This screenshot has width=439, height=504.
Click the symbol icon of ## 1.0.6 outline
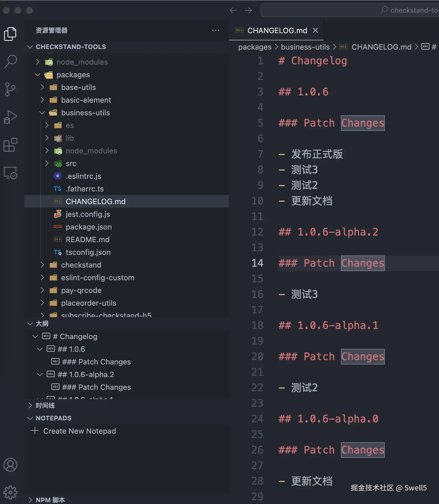point(51,349)
